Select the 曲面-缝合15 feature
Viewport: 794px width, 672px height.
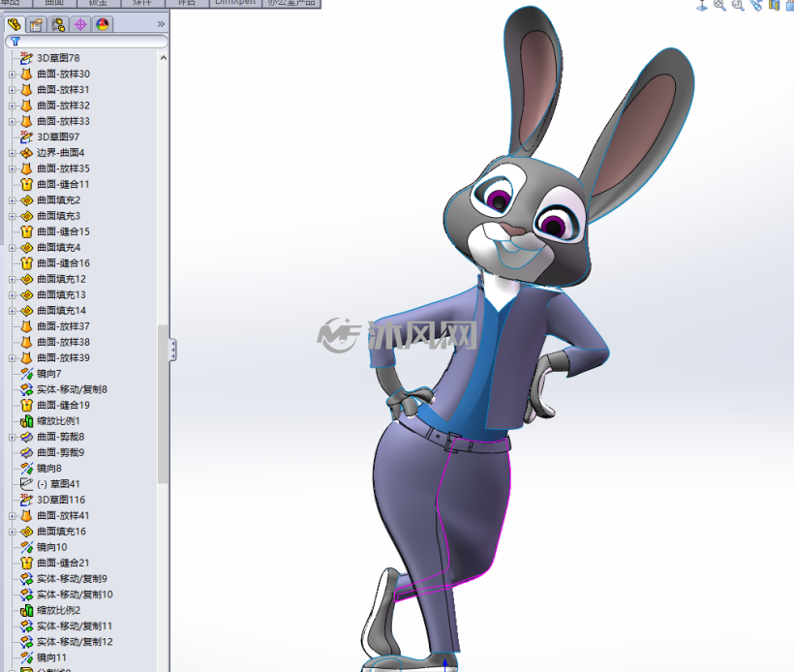click(x=63, y=231)
